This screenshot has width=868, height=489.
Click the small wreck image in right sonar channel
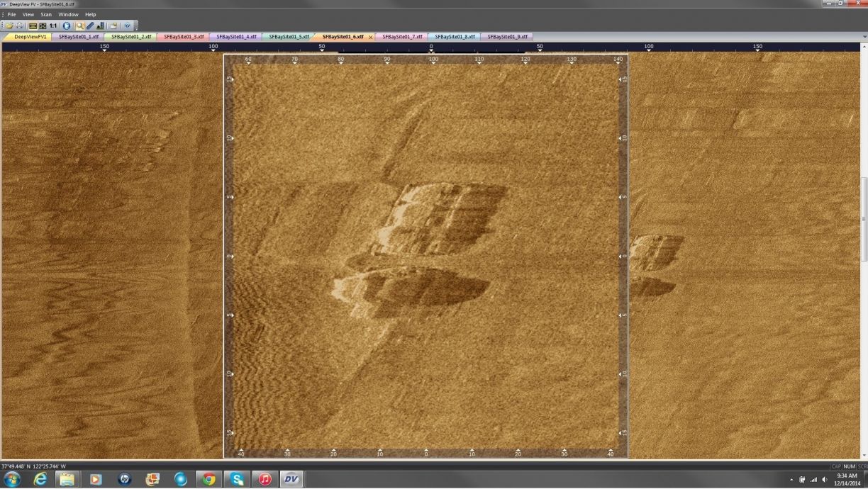(656, 266)
